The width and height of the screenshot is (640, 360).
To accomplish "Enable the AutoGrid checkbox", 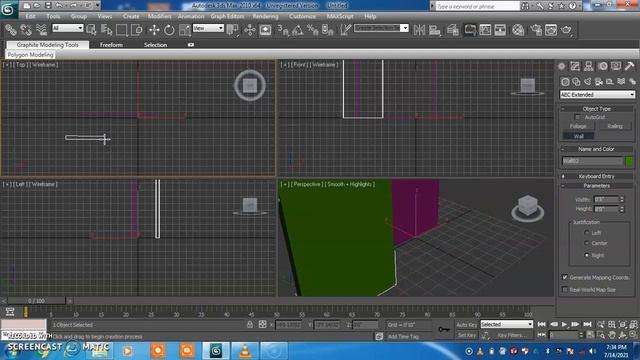I will click(577, 117).
